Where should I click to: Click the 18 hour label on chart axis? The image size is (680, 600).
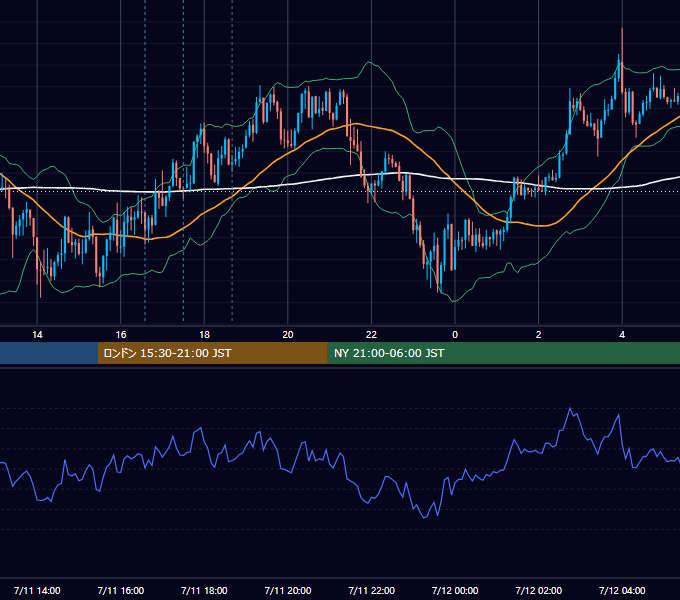point(204,335)
